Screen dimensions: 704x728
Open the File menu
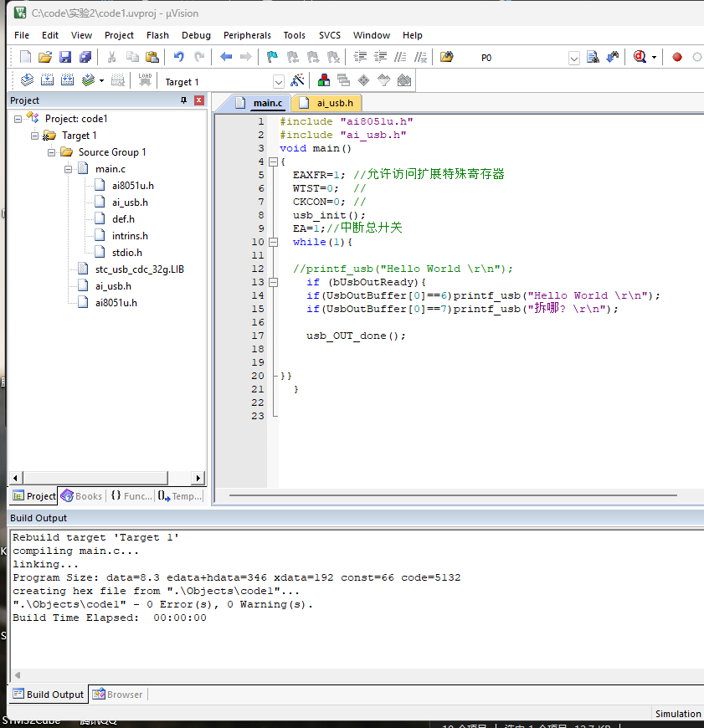pyautogui.click(x=22, y=35)
